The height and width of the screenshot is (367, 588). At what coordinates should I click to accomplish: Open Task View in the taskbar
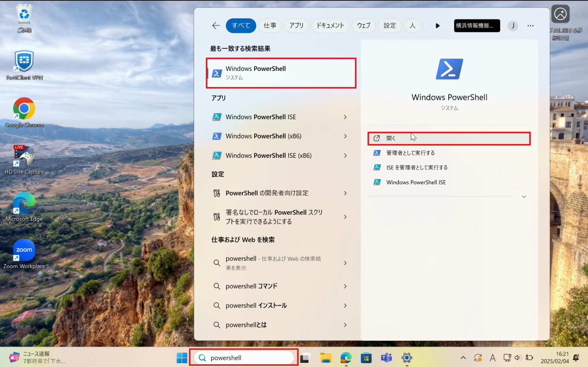pyautogui.click(x=305, y=358)
